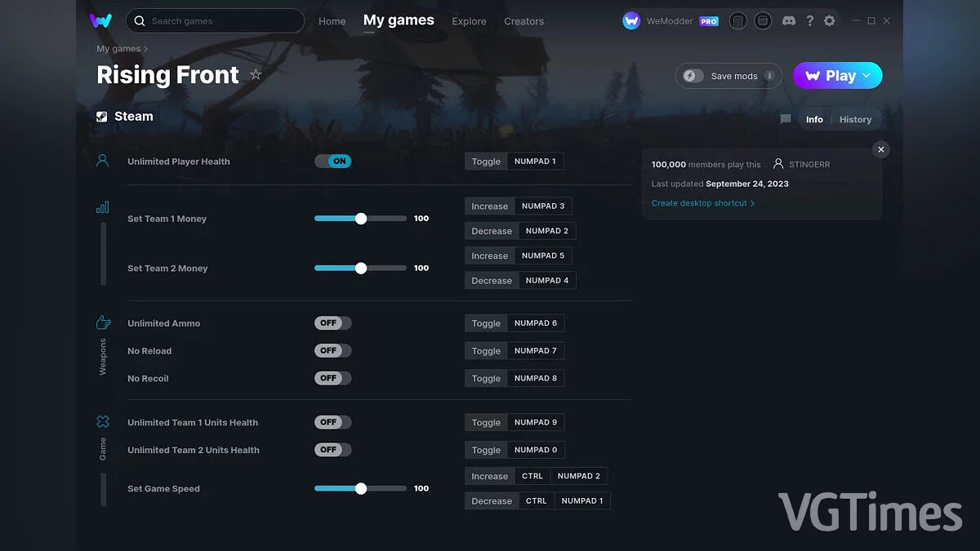Screen dimensions: 980x551
Task: Open the Create desktop shortcut link
Action: (703, 203)
